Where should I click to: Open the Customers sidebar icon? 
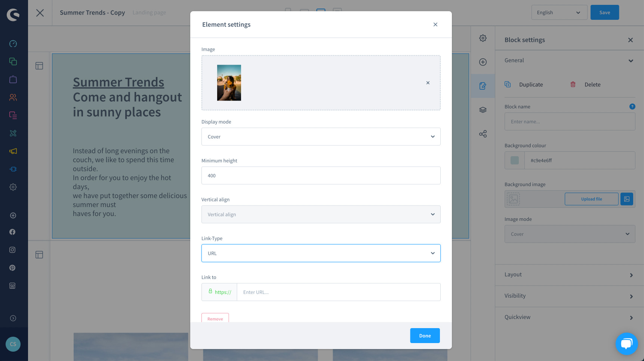pos(13,98)
